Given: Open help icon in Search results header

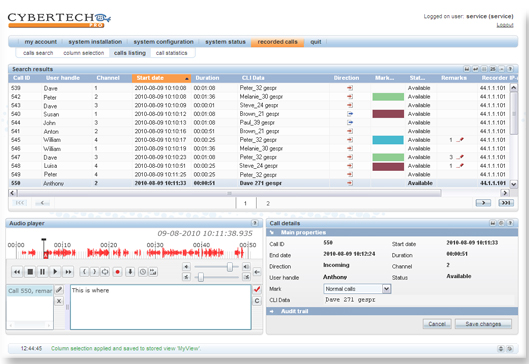Looking at the screenshot, I should click(510, 69).
